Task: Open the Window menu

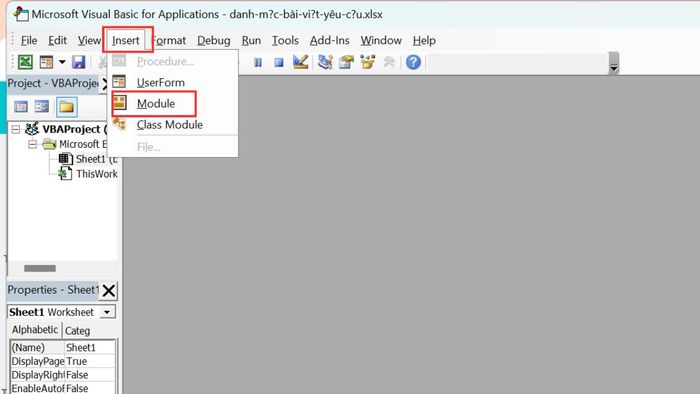Action: tap(381, 40)
